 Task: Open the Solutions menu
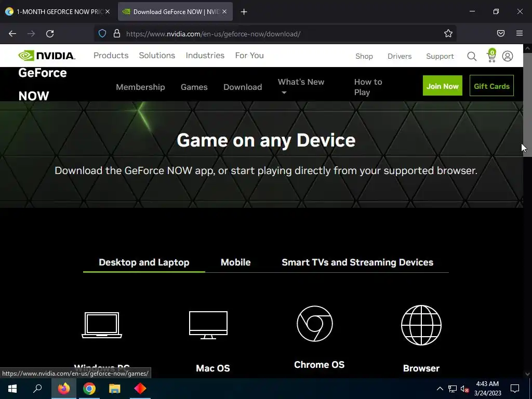pos(157,55)
